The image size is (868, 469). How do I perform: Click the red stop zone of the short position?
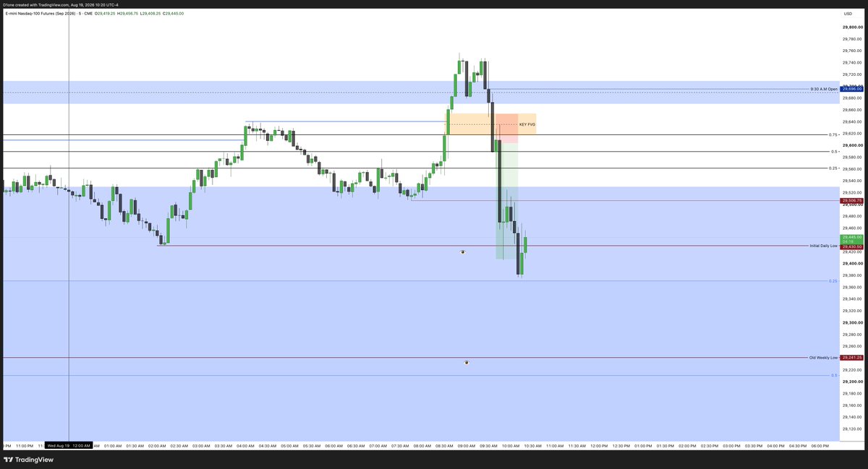[x=506, y=128]
